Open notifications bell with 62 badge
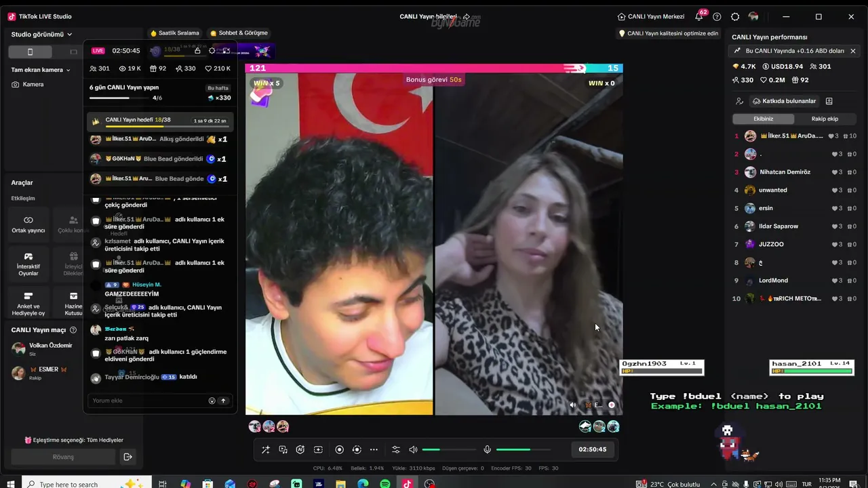 coord(699,16)
